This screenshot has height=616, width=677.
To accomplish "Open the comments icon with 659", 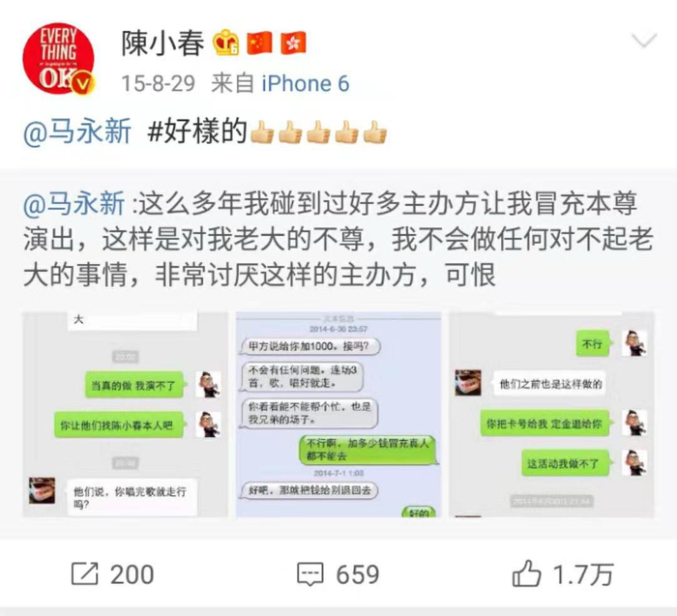I will click(x=310, y=574).
